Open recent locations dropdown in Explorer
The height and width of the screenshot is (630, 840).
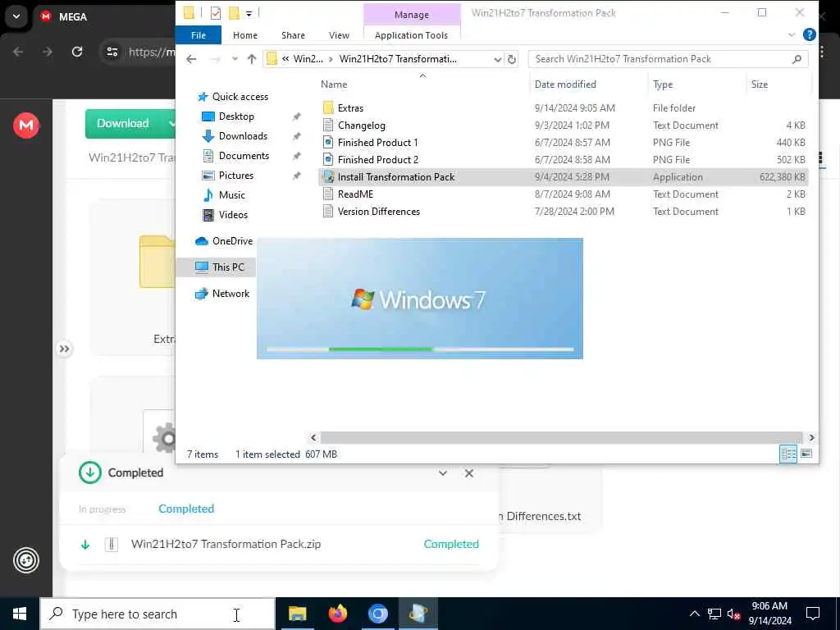235,59
